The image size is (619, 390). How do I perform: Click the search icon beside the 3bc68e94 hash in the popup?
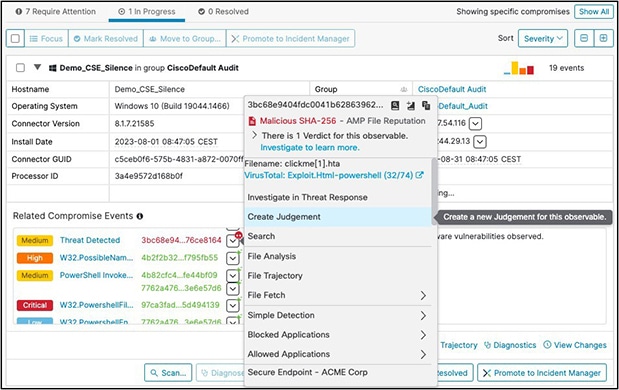click(x=395, y=105)
